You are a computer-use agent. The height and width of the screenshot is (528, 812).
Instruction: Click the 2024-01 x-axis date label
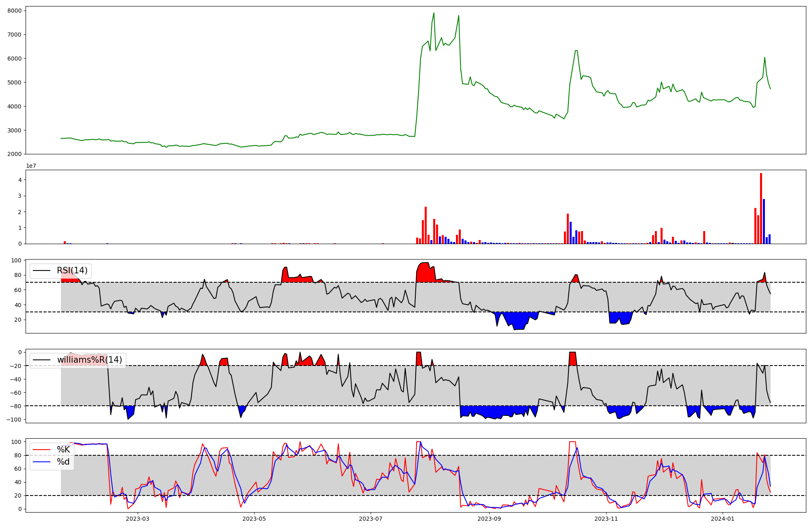tap(723, 519)
